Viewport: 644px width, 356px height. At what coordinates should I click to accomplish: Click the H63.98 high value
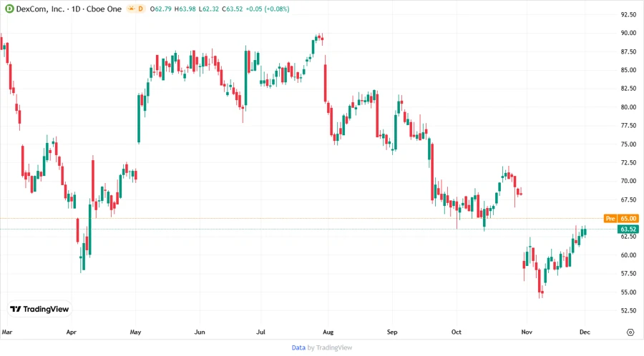pyautogui.click(x=185, y=9)
